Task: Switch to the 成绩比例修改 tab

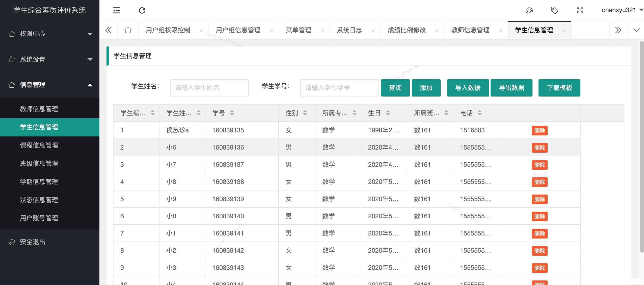Action: click(x=407, y=30)
